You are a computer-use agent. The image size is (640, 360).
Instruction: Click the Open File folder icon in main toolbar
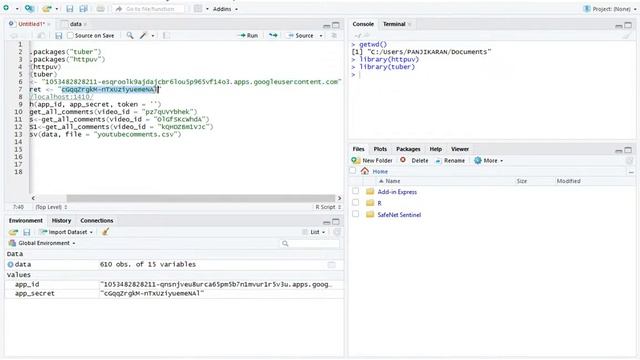click(x=47, y=9)
